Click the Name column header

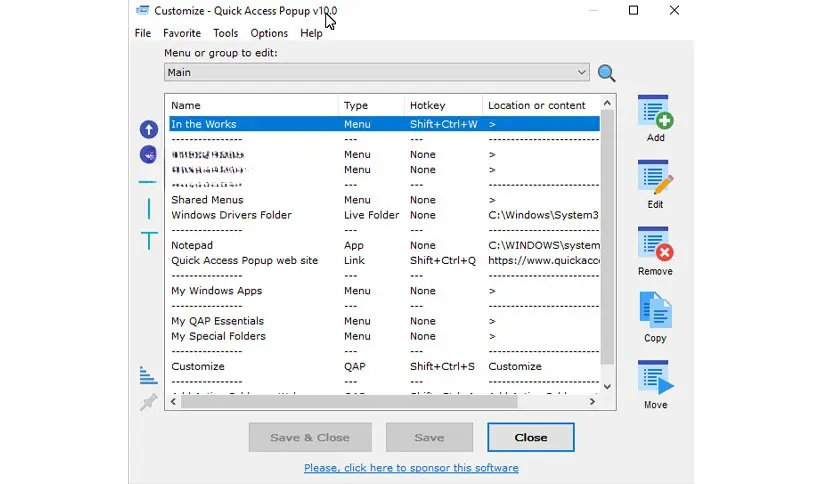coord(252,105)
